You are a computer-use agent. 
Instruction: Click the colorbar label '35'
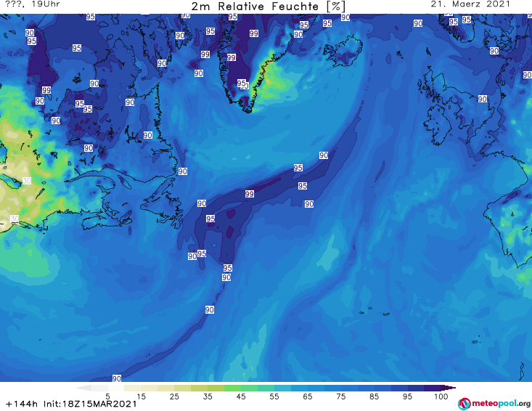208,396
